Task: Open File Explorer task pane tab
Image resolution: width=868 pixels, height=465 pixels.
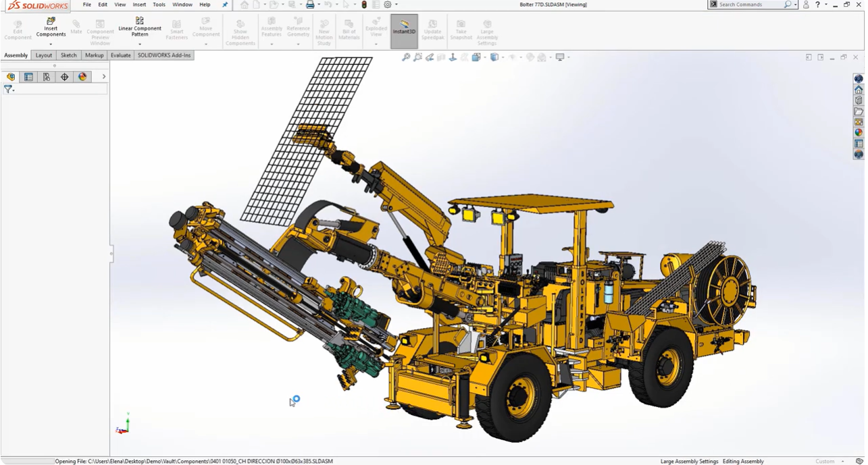Action: tap(859, 111)
